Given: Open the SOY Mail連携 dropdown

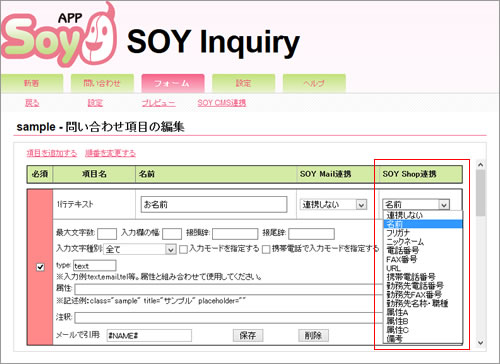Looking at the screenshot, I should 333,204.
